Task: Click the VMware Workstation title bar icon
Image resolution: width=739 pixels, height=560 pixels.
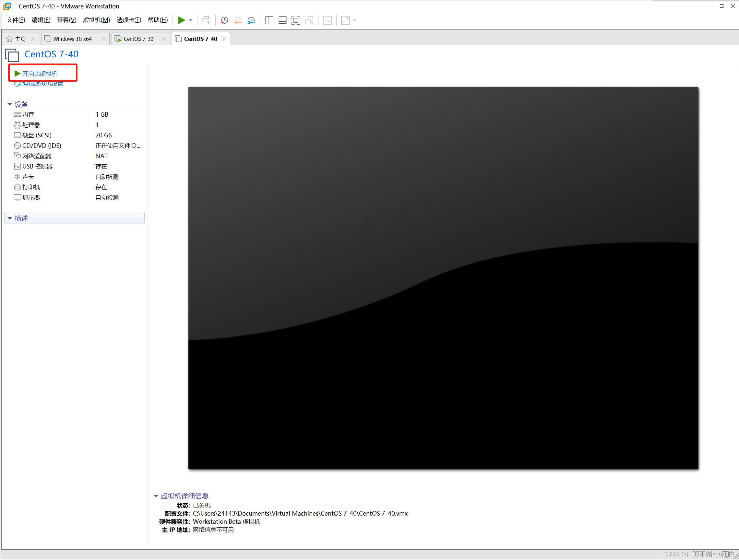Action: pos(7,6)
